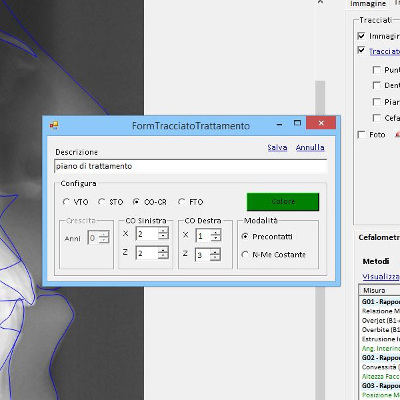Viewport: 400px width, 400px height.
Task: Click the Salva link
Action: pos(277,147)
